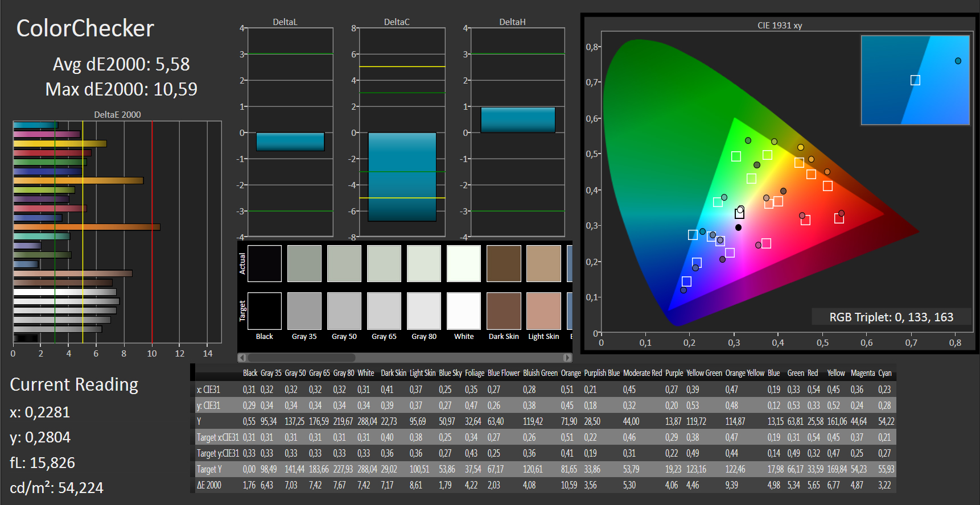Click the Actual Black color swatch

click(x=265, y=263)
